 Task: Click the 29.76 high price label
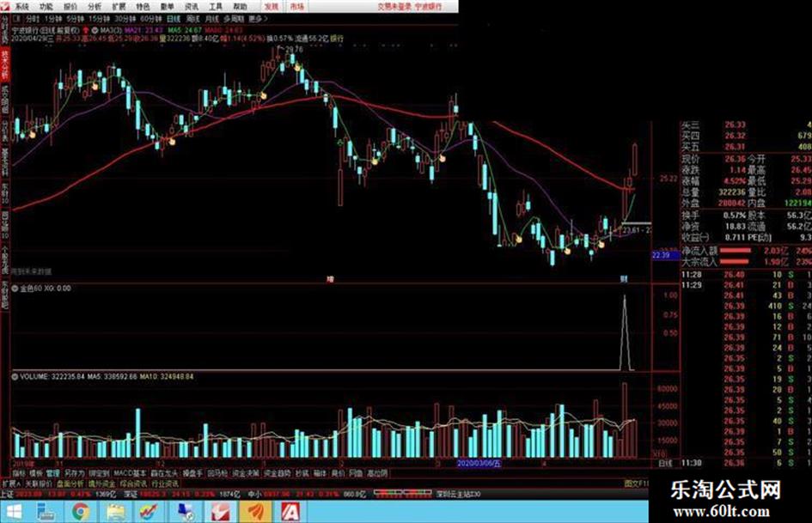[x=294, y=49]
